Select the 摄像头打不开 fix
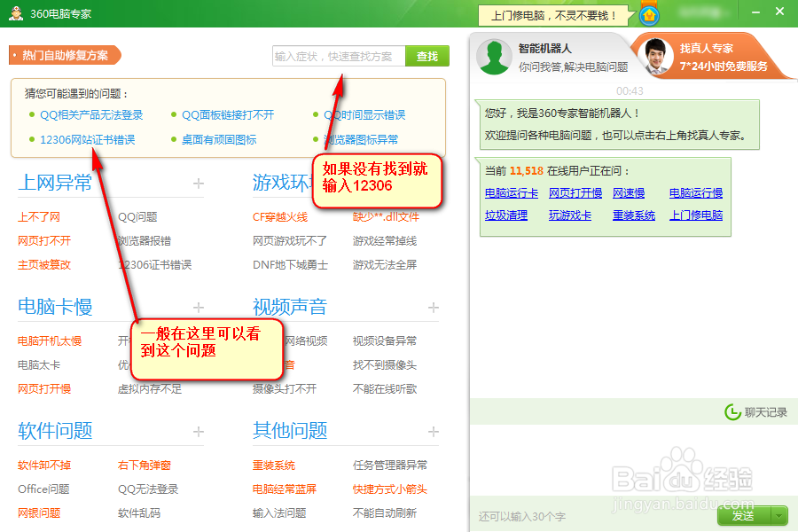The width and height of the screenshot is (798, 532). click(285, 389)
